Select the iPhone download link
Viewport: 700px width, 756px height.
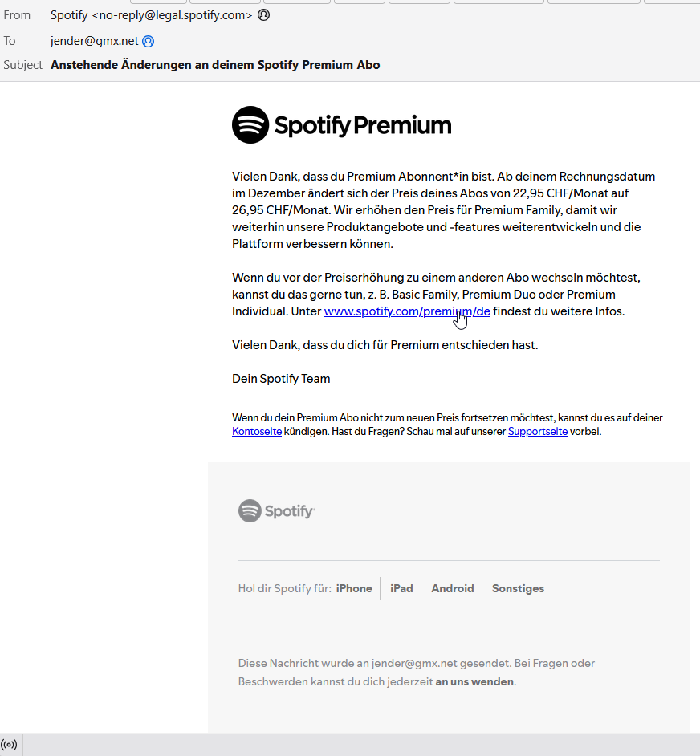coord(354,588)
